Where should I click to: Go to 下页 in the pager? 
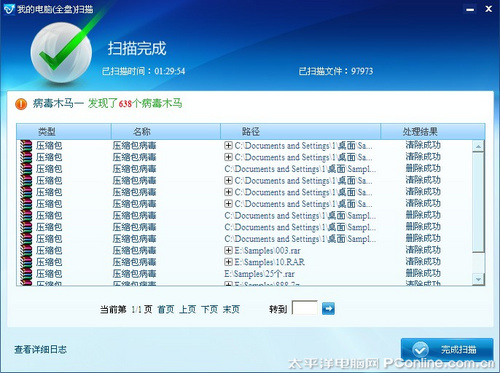[209, 309]
